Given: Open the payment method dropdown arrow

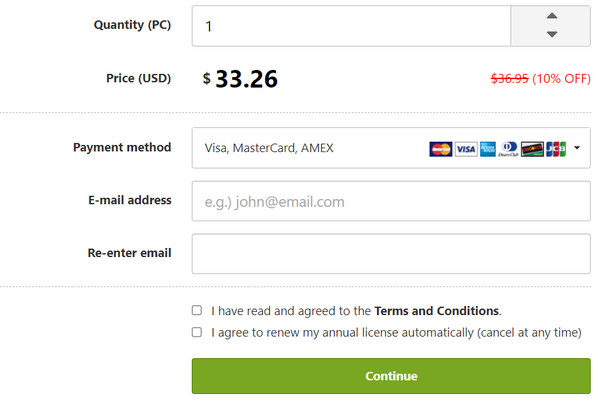Looking at the screenshot, I should pos(577,149).
